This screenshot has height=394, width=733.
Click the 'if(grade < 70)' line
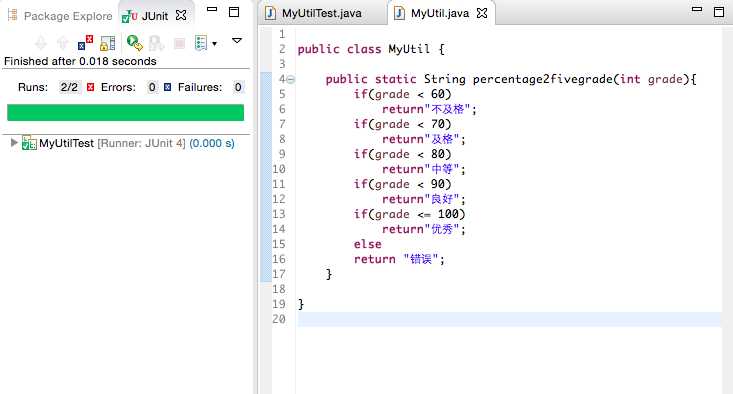402,124
